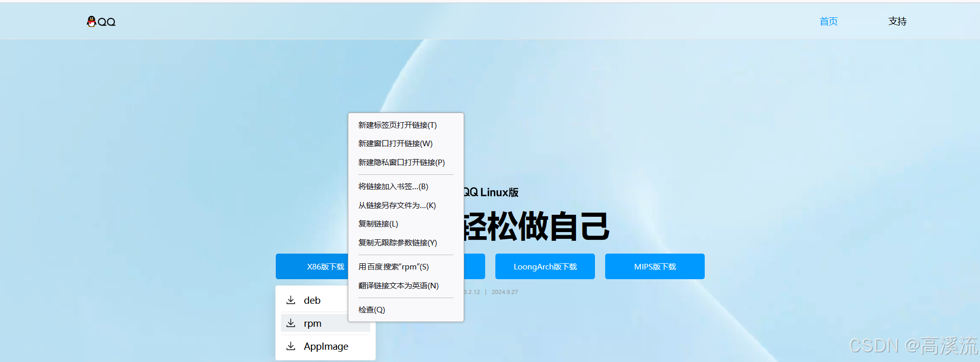The image size is (980, 362).
Task: Click the download icon beside rpm
Action: point(291,323)
